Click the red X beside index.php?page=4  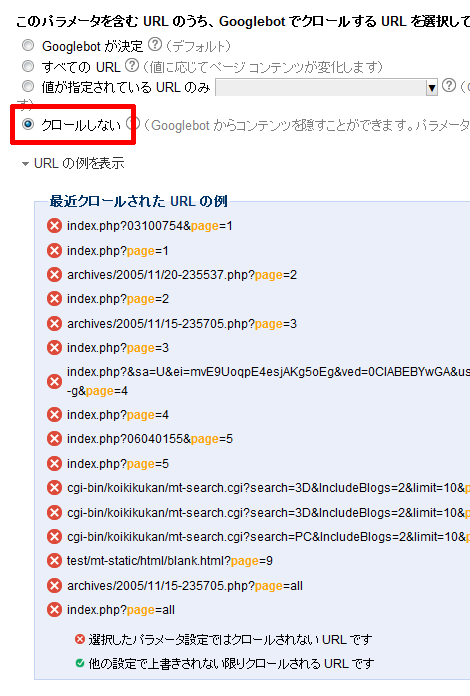54,415
